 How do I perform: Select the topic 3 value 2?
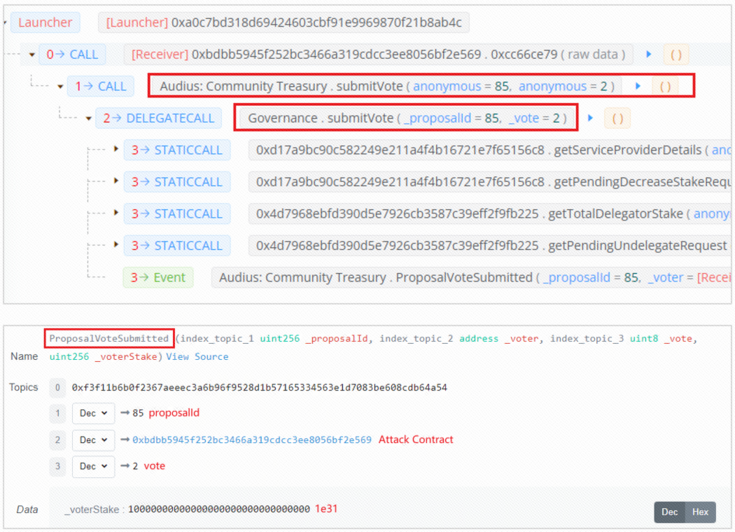[135, 466]
